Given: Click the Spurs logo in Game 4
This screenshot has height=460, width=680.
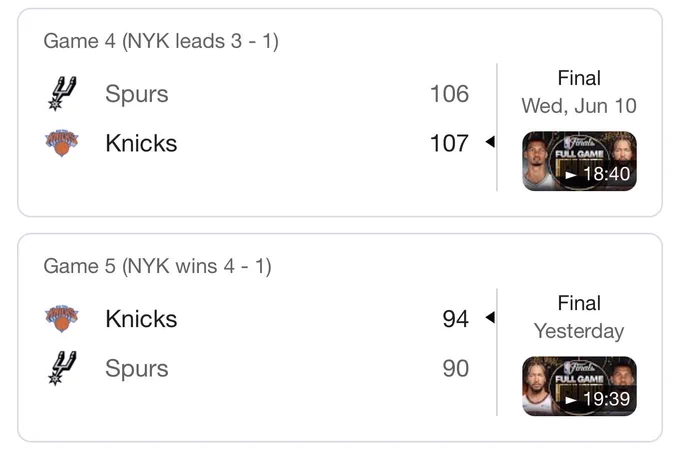Looking at the screenshot, I should point(62,94).
